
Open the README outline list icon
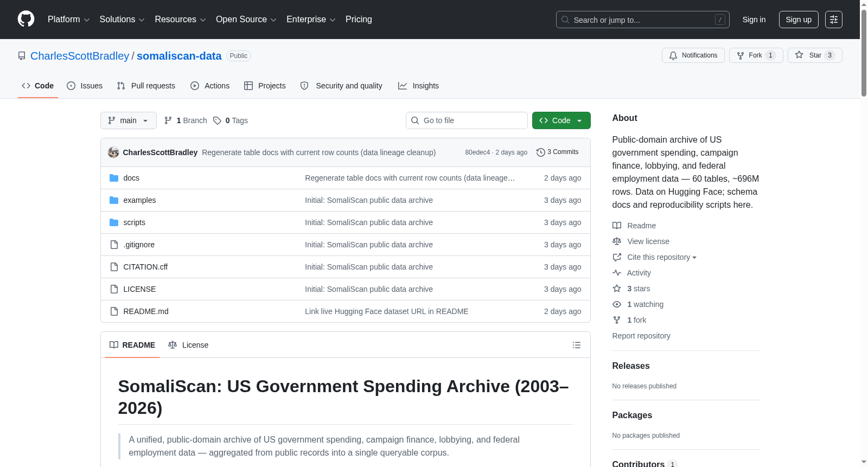(x=577, y=345)
